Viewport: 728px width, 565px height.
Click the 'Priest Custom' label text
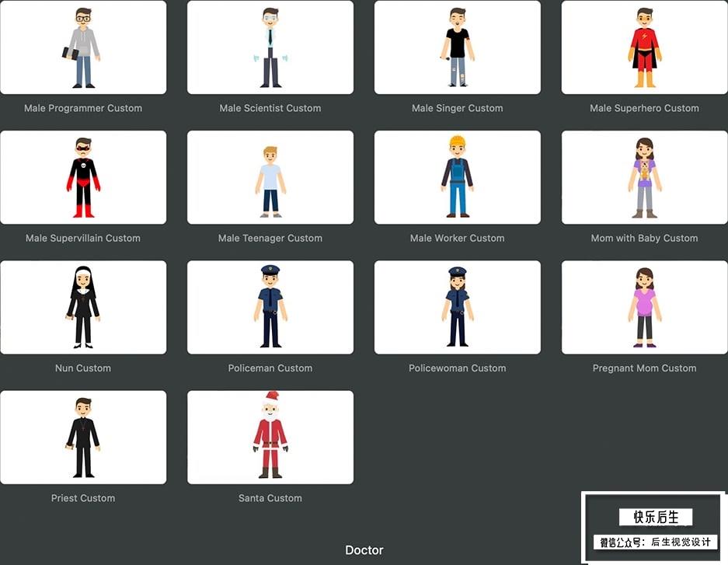83,498
